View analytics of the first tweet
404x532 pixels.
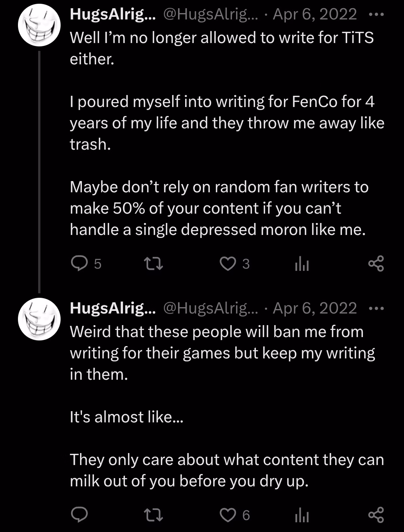[x=302, y=264]
